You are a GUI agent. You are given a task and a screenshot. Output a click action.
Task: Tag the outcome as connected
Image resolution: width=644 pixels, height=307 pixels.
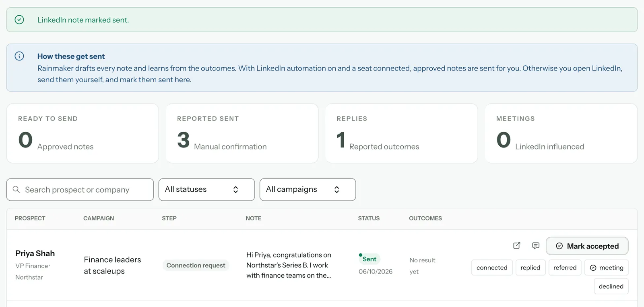pyautogui.click(x=492, y=268)
